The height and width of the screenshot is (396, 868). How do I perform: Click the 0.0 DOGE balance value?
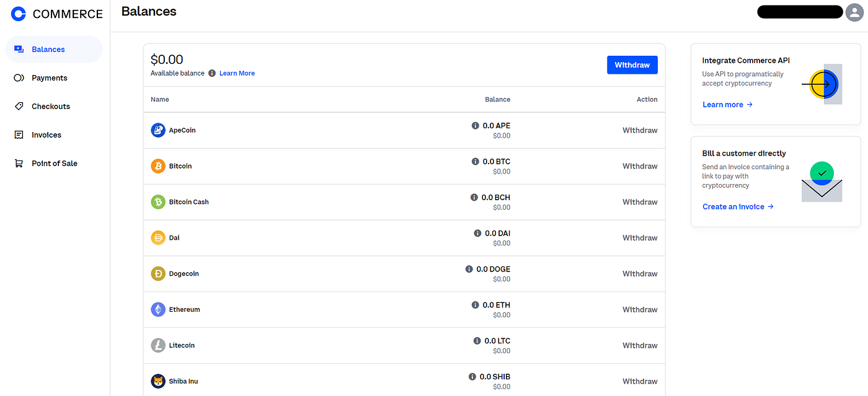coord(494,270)
